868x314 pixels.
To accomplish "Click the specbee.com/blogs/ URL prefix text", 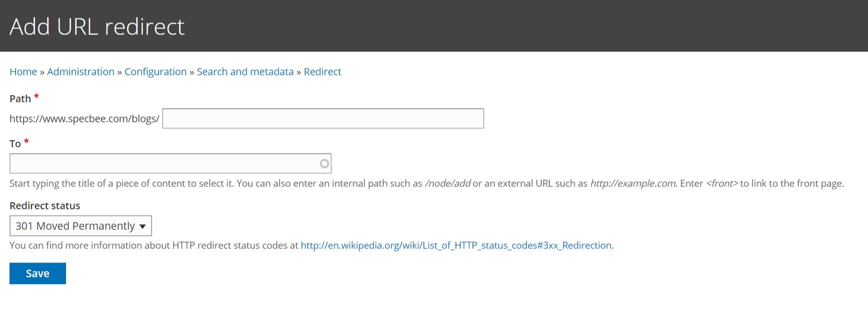I will pos(84,119).
